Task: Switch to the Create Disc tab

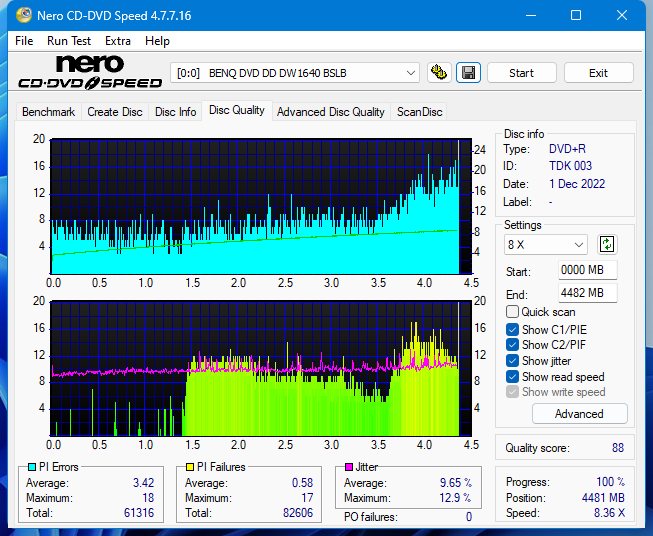Action: pyautogui.click(x=115, y=112)
